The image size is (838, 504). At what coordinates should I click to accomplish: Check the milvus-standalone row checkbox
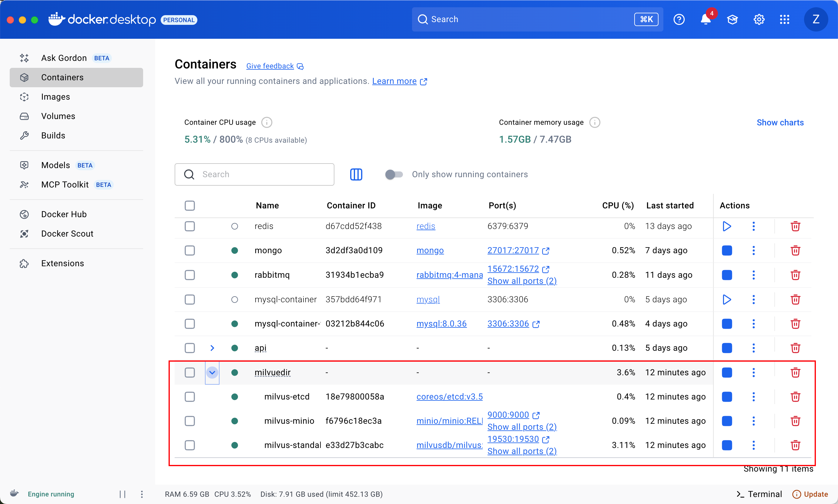pos(190,445)
